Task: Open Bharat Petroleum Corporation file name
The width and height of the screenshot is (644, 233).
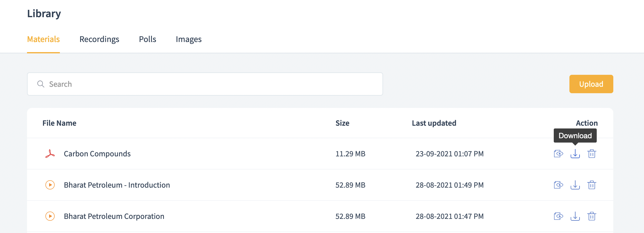Action: [x=114, y=216]
